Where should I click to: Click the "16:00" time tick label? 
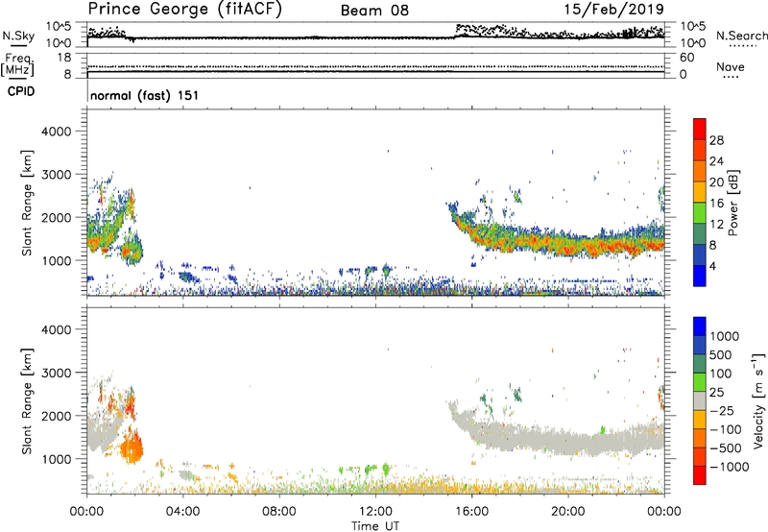[471, 512]
